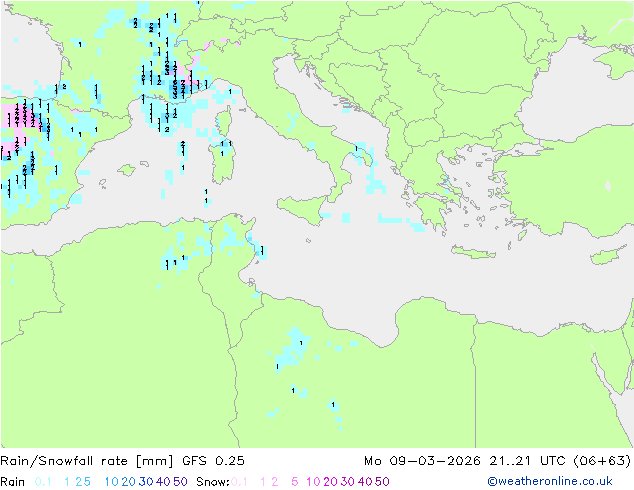The height and width of the screenshot is (490, 634).
Task: Select the "GFS 0.25" model label
Action: click(213, 461)
